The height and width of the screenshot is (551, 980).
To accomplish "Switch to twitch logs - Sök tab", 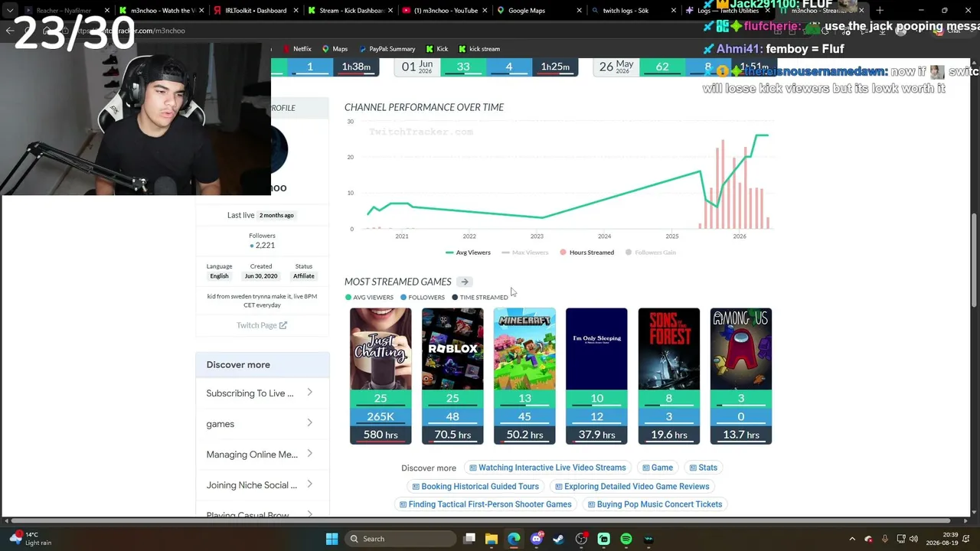I will pos(633,11).
